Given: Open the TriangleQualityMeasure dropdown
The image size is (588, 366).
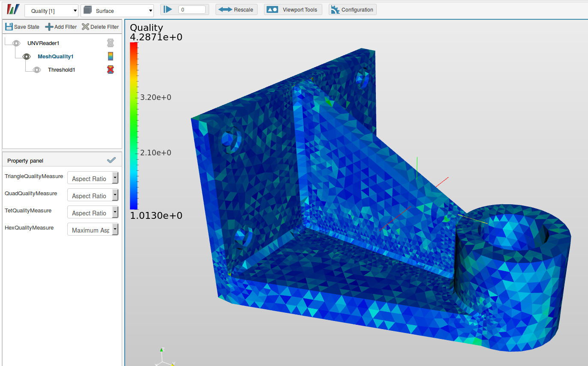Looking at the screenshot, I should coord(93,178).
